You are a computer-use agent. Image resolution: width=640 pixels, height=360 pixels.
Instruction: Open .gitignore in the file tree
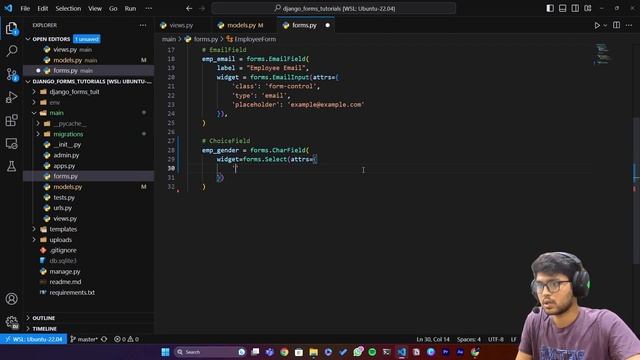62,251
